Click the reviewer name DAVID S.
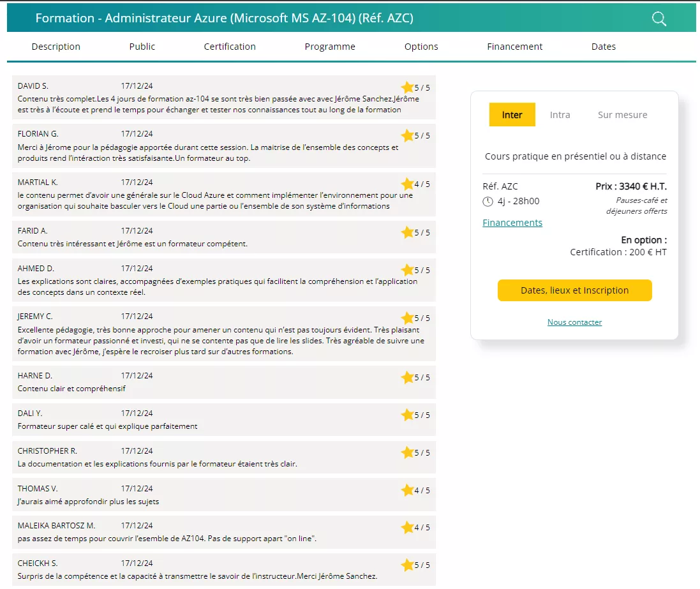Viewport: 700px width, 589px height. point(33,86)
